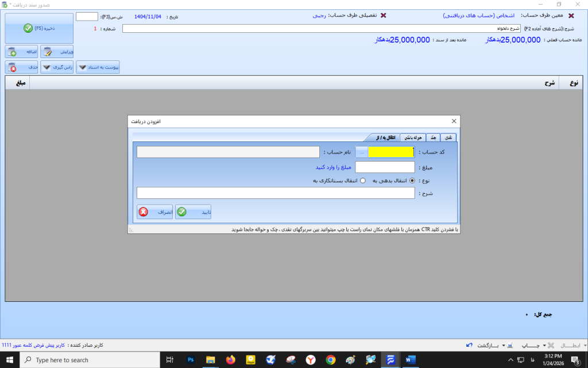Switch to the چک tab
588x368 pixels.
click(434, 137)
